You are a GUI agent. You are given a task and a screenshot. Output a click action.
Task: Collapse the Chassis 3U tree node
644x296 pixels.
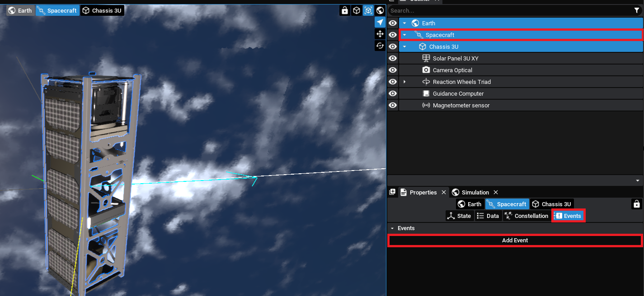click(x=404, y=46)
